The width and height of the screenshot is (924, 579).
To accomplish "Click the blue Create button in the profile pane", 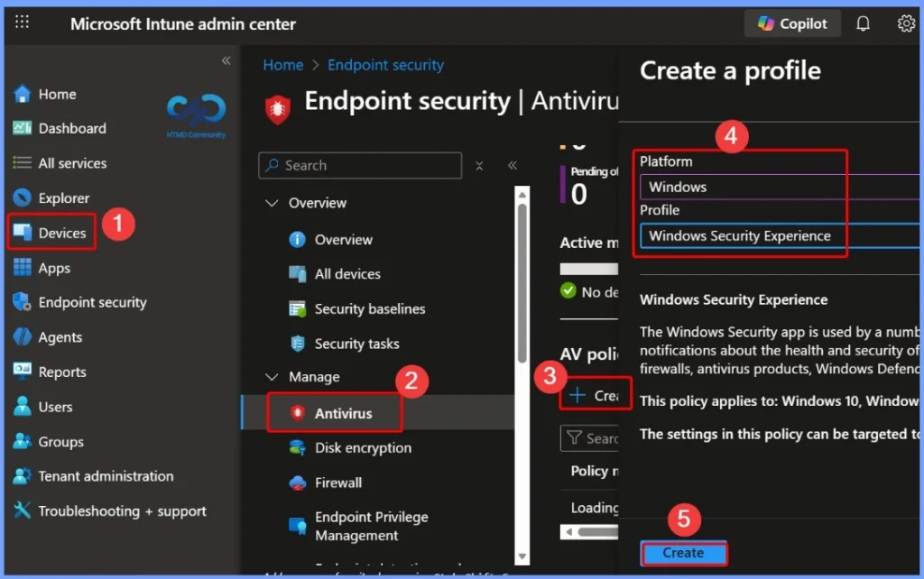I will [683, 553].
